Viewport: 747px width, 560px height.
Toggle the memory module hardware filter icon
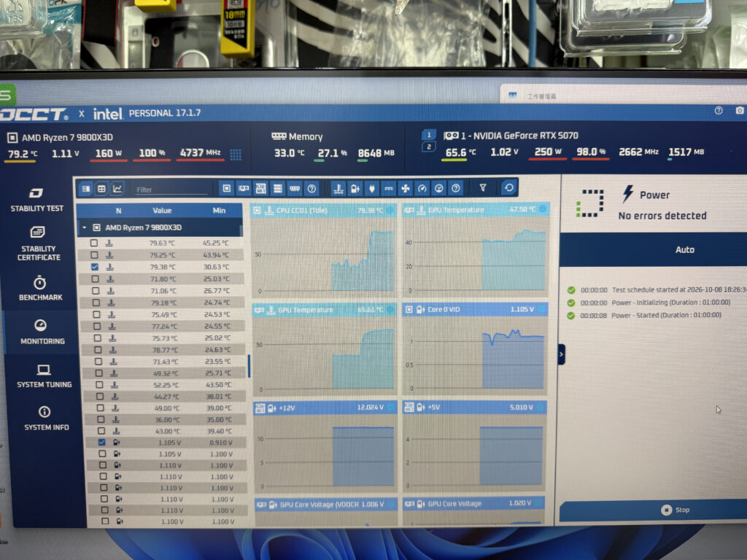click(x=295, y=189)
